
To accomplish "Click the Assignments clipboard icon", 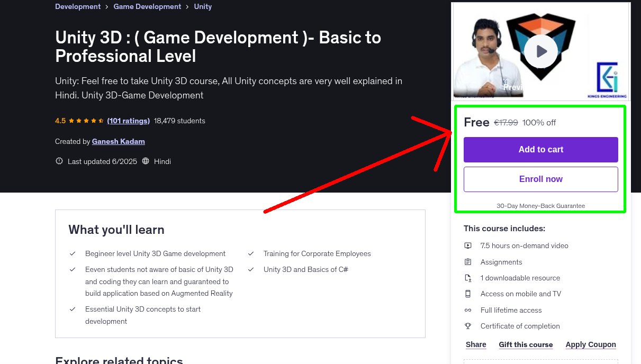I will coord(468,262).
